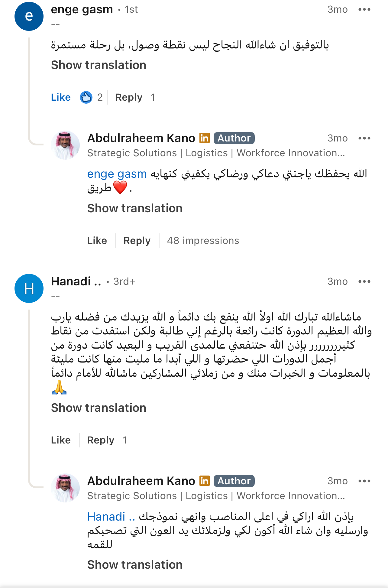The image size is (388, 588).
Task: Click the thumbs up reaction icon
Action: coord(86,97)
